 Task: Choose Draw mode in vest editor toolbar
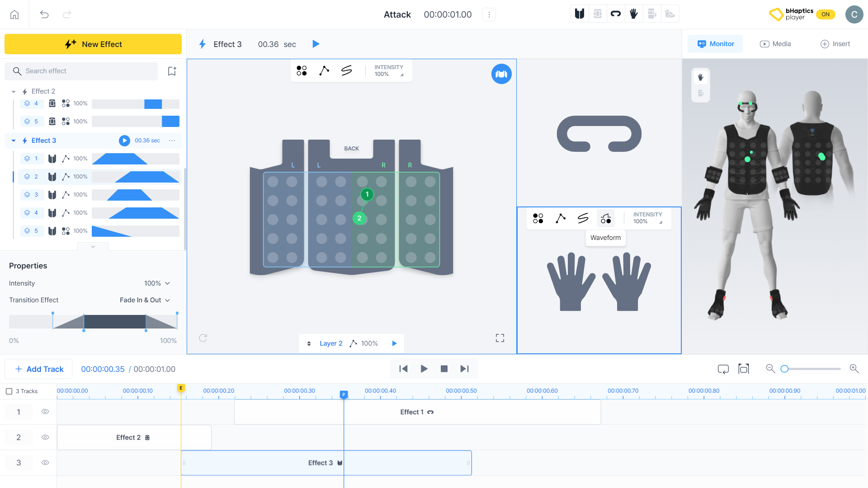click(347, 70)
